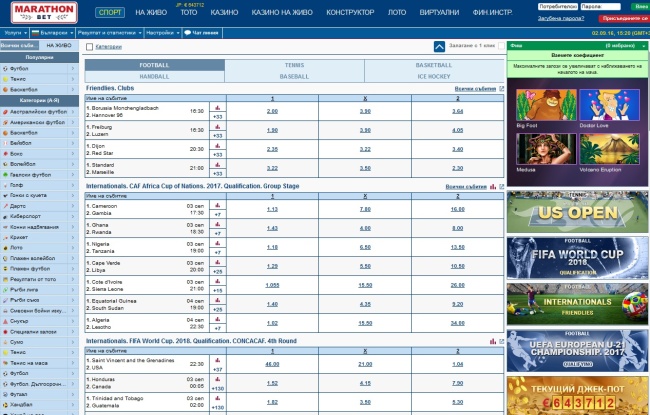Open the Medusa casino game thumbnail

[546, 149]
